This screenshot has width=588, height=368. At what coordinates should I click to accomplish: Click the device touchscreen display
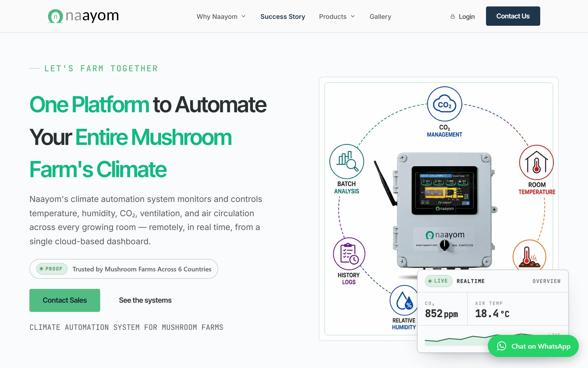coord(444,190)
